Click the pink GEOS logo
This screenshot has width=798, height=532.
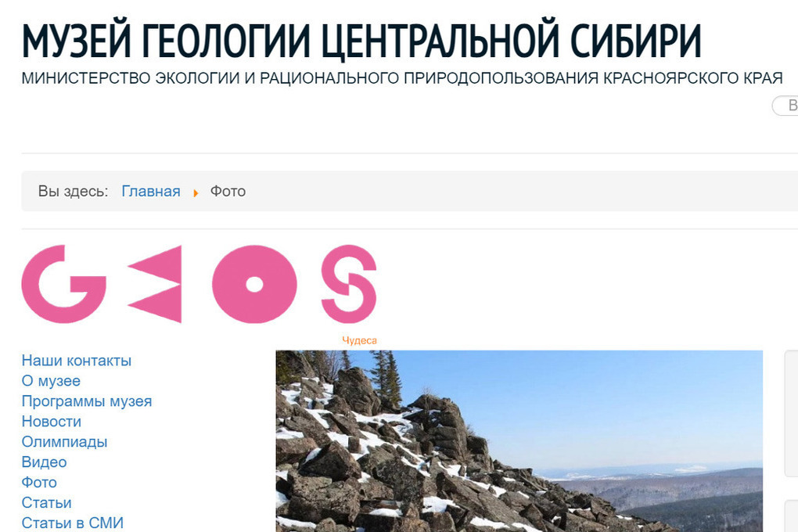(199, 284)
